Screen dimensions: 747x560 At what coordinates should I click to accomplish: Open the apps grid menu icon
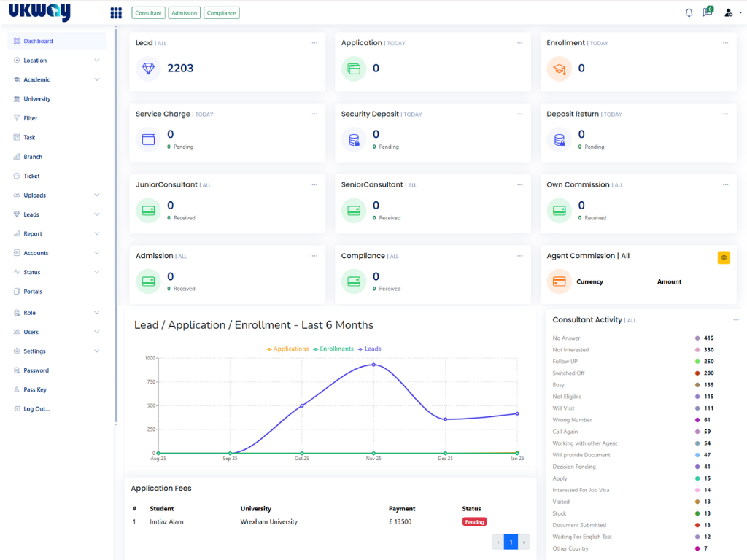pyautogui.click(x=116, y=12)
